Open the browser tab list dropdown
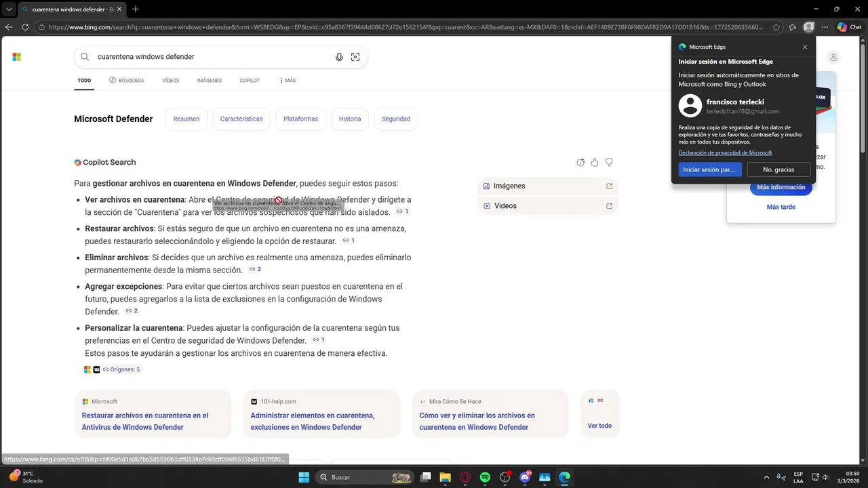This screenshot has height=488, width=868. (8, 9)
